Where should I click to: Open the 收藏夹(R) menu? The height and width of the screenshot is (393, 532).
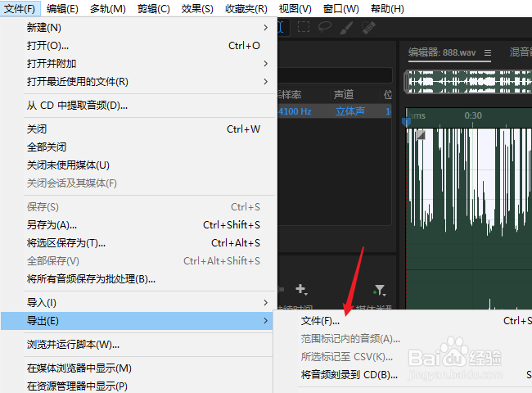tap(246, 8)
